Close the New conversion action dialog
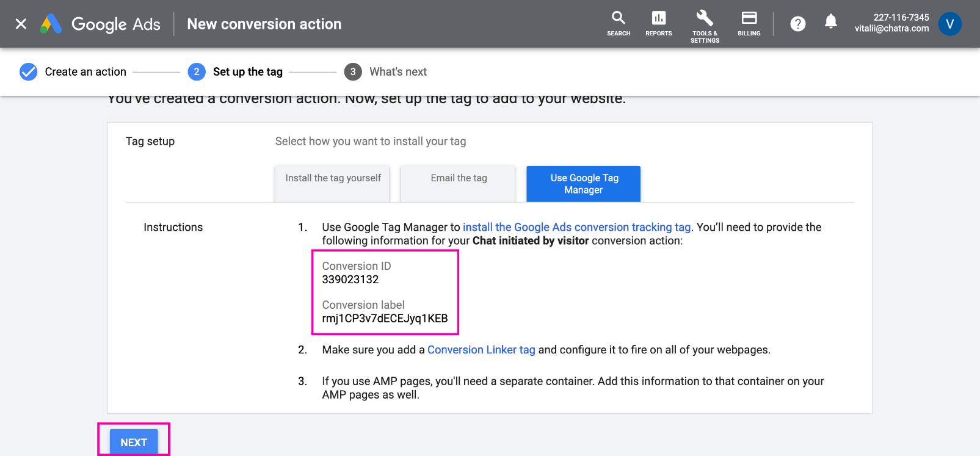The image size is (980, 456). click(21, 24)
